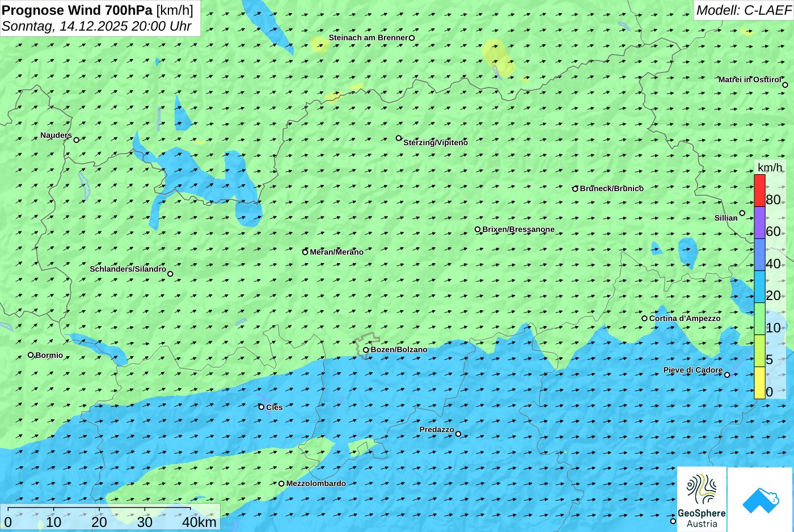Click the Predazzo location marker
This screenshot has height=532, width=794.
tap(458, 434)
